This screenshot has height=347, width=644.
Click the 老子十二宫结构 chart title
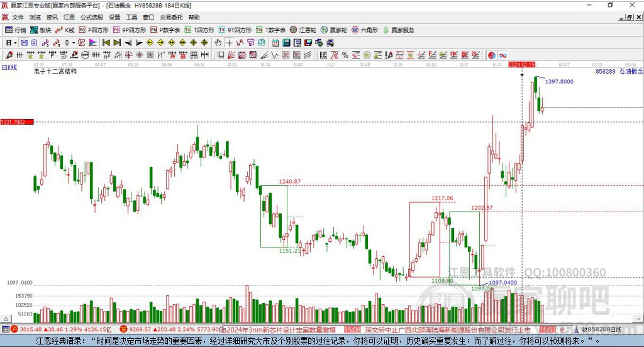click(x=55, y=71)
